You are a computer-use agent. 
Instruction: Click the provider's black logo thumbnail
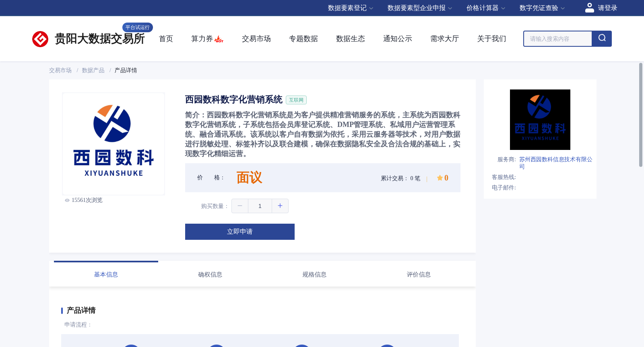[x=540, y=120]
